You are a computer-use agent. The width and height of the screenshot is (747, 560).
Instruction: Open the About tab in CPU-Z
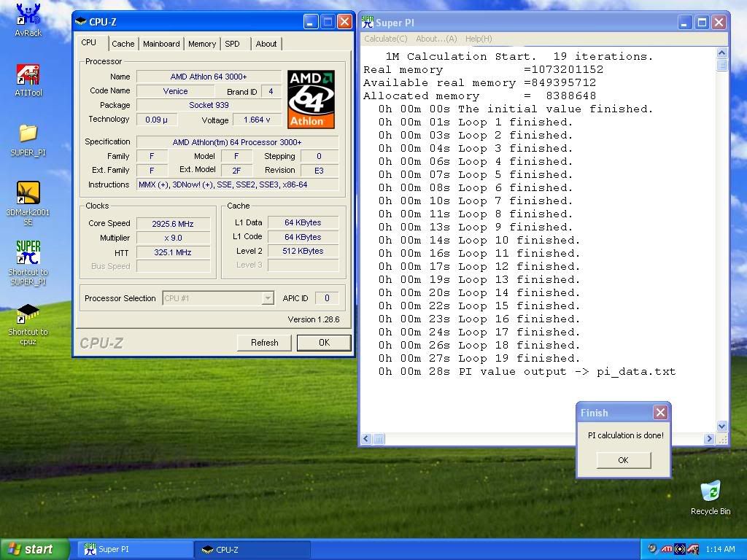tap(266, 44)
